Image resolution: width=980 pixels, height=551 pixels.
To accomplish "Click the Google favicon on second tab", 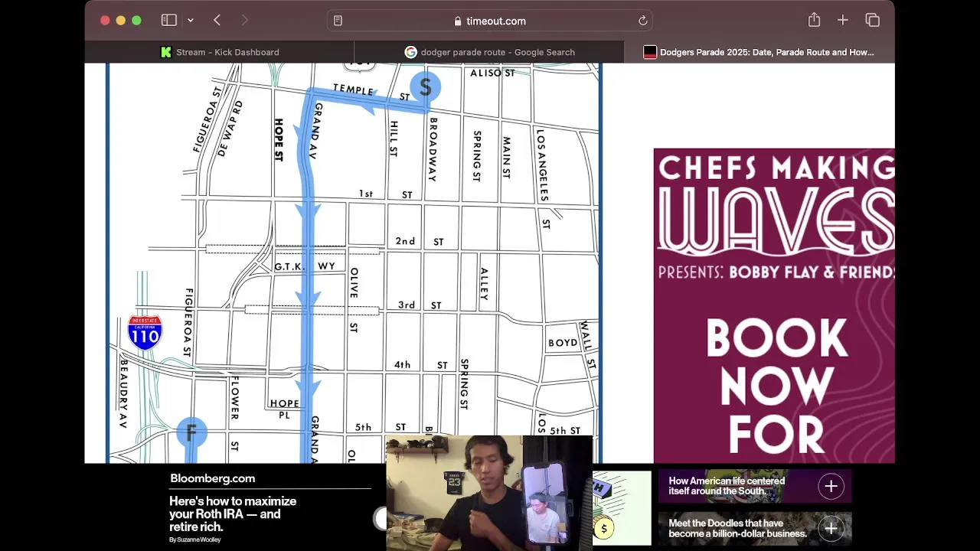I will (410, 52).
